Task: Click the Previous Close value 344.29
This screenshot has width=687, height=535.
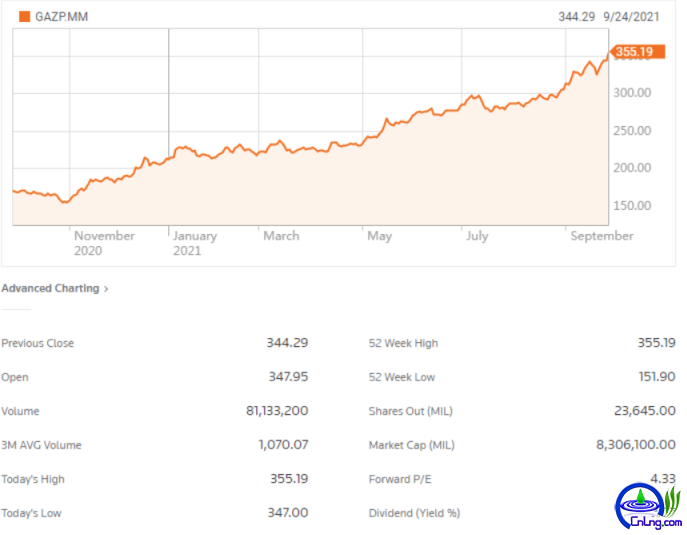Action: (x=287, y=343)
